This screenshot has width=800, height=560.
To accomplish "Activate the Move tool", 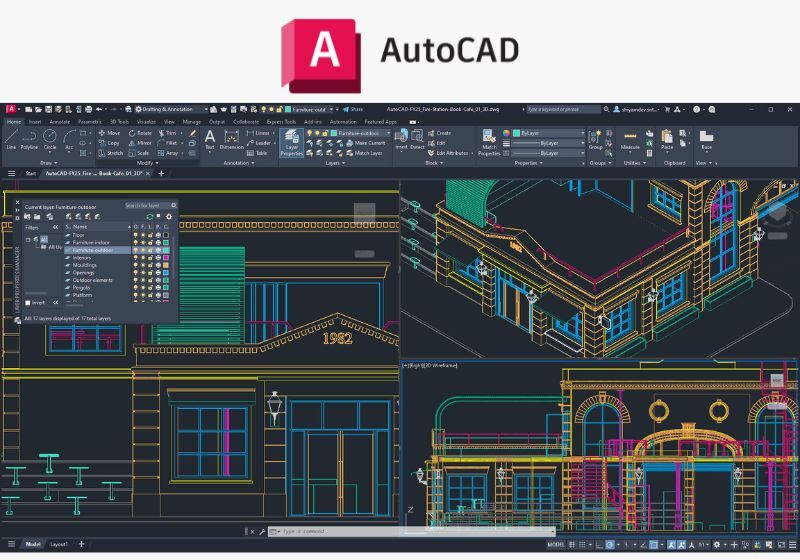I will (109, 133).
